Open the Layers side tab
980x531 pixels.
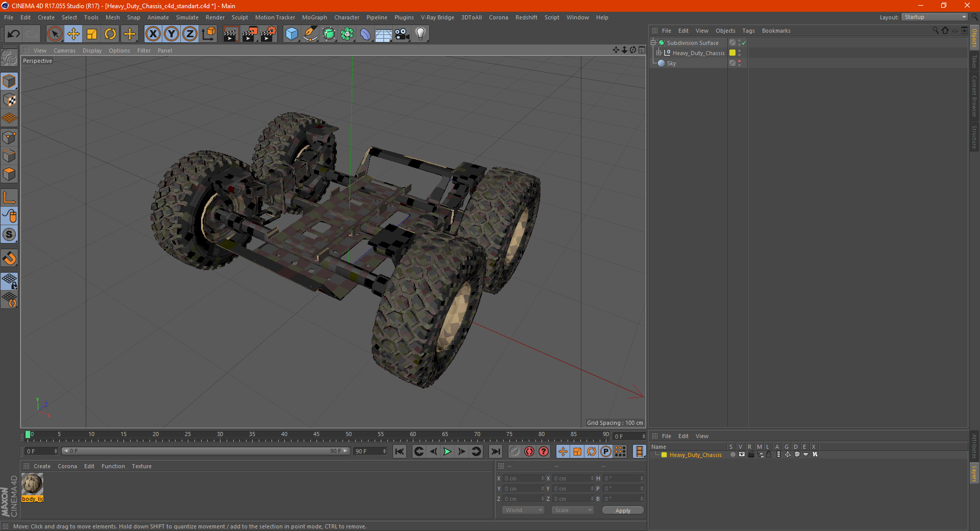(x=974, y=473)
